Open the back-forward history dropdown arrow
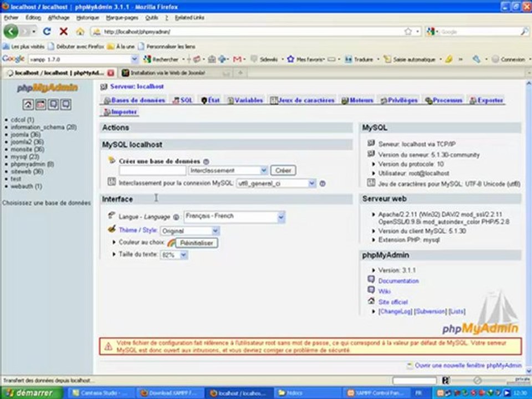532x399 pixels. click(34, 32)
